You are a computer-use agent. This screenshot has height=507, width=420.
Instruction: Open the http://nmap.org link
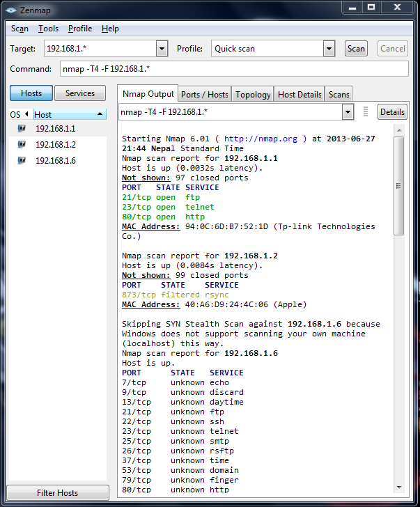coord(260,139)
